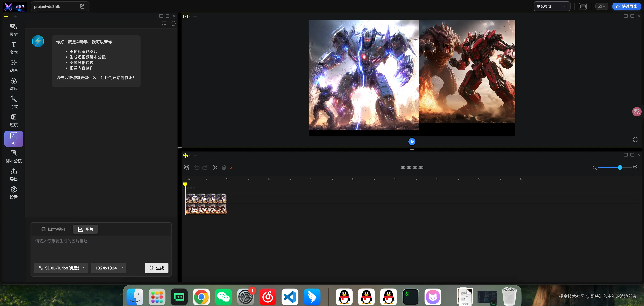Open the 素材 media panel
The width and height of the screenshot is (644, 306).
pos(13,29)
